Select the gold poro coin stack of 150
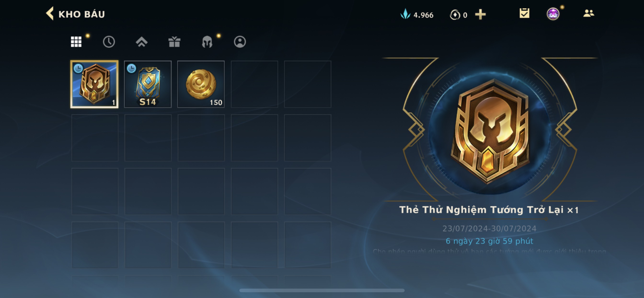The width and height of the screenshot is (644, 298). [x=201, y=84]
